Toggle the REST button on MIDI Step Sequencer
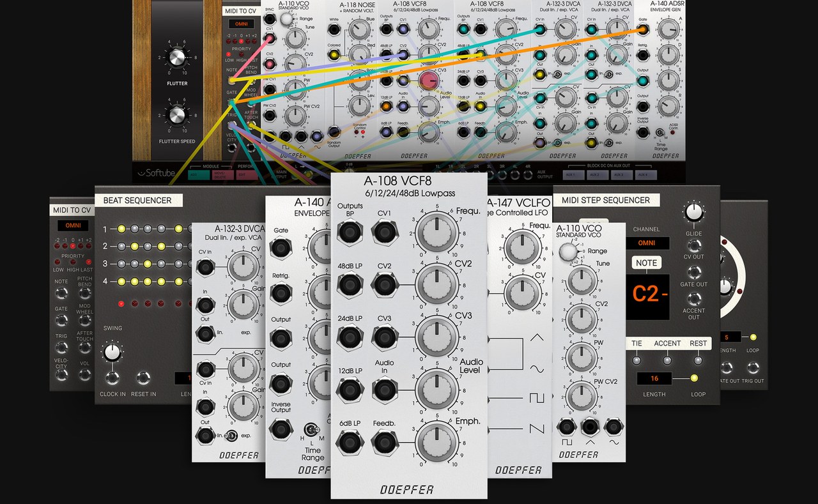The height and width of the screenshot is (504, 818). [x=698, y=360]
